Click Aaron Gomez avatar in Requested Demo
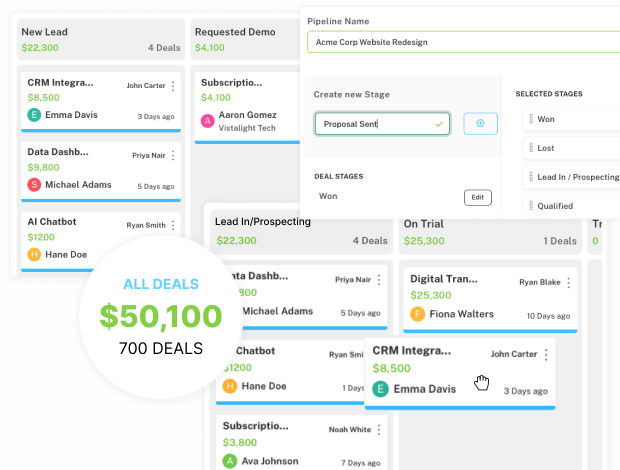 point(208,121)
